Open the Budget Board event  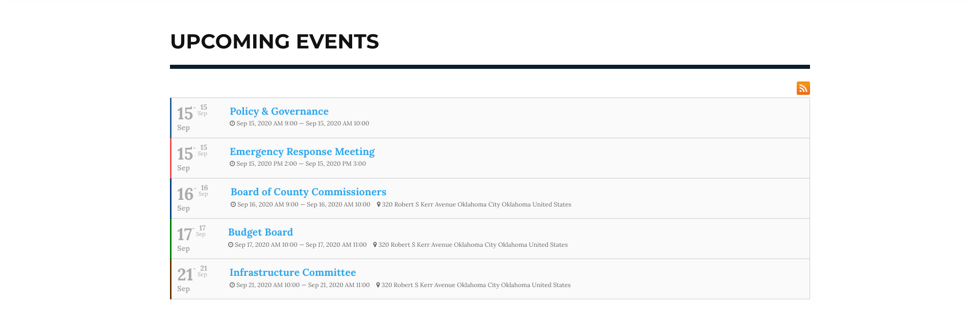coord(260,232)
